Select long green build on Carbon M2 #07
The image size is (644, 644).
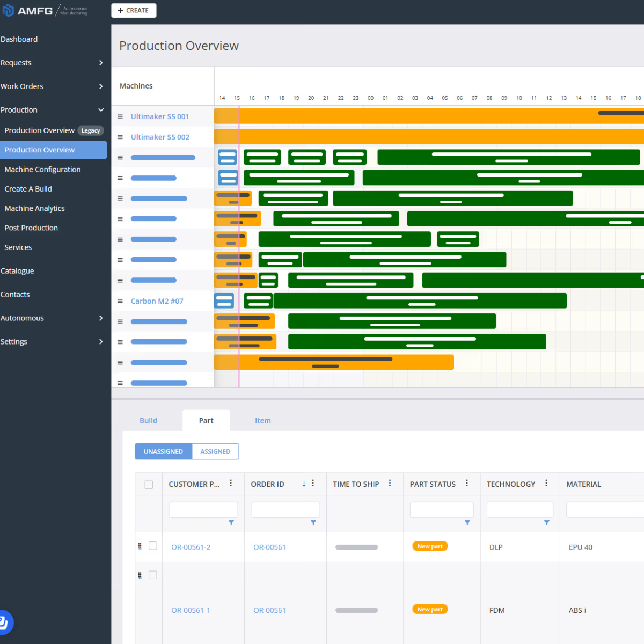[x=420, y=301]
